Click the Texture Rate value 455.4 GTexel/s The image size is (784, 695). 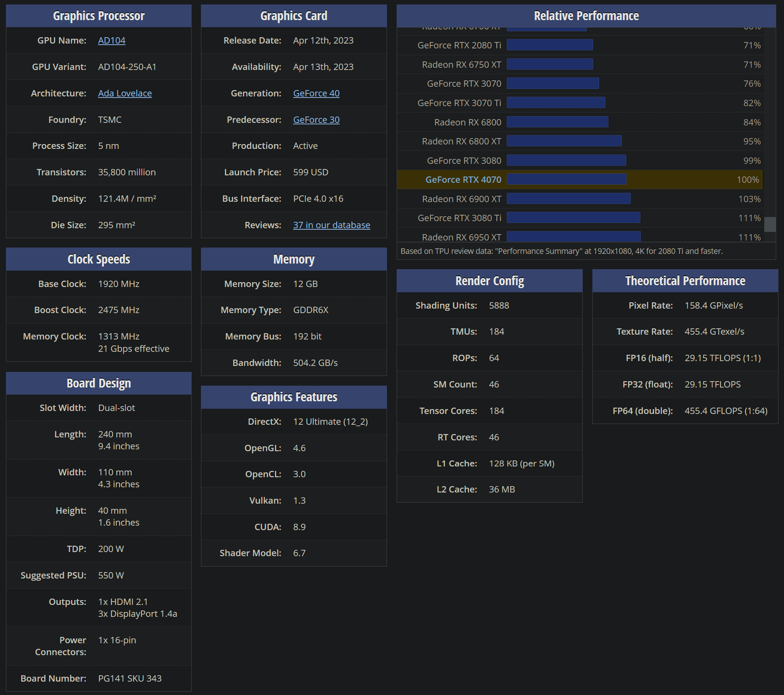714,332
